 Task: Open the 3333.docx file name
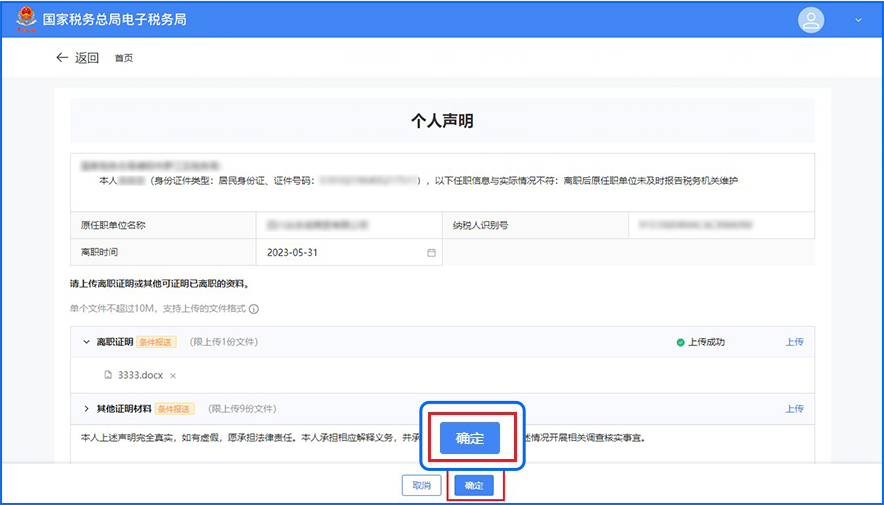click(x=140, y=376)
